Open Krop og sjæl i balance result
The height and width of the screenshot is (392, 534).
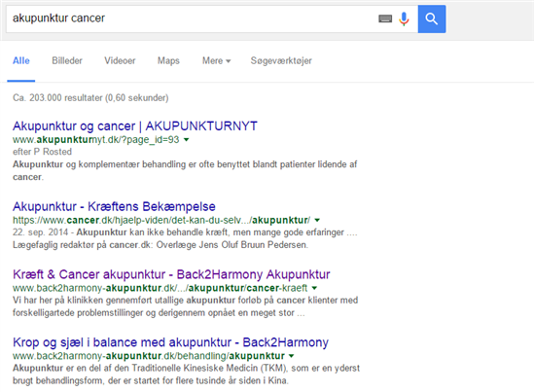click(170, 342)
